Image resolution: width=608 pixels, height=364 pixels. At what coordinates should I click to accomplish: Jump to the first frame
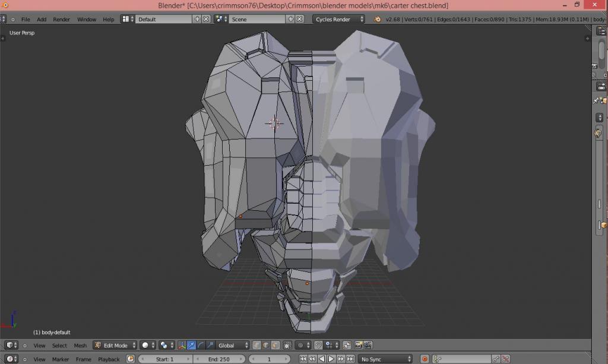303,359
